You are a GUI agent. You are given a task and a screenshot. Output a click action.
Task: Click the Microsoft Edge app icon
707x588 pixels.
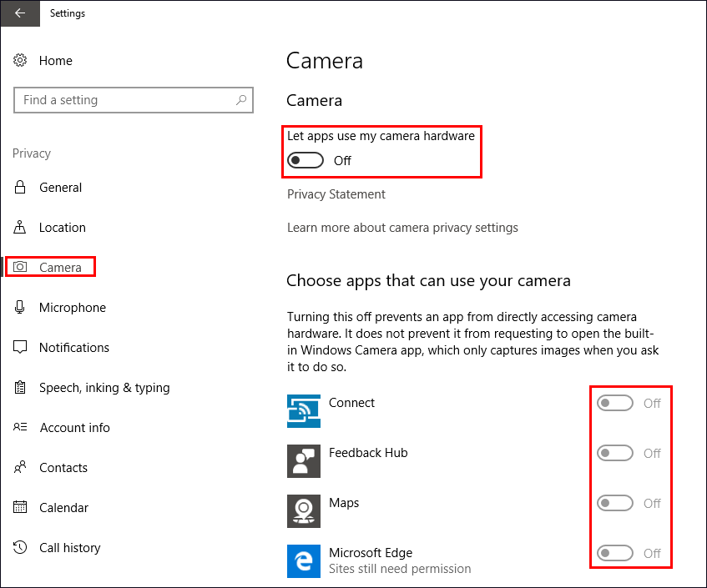pos(304,561)
